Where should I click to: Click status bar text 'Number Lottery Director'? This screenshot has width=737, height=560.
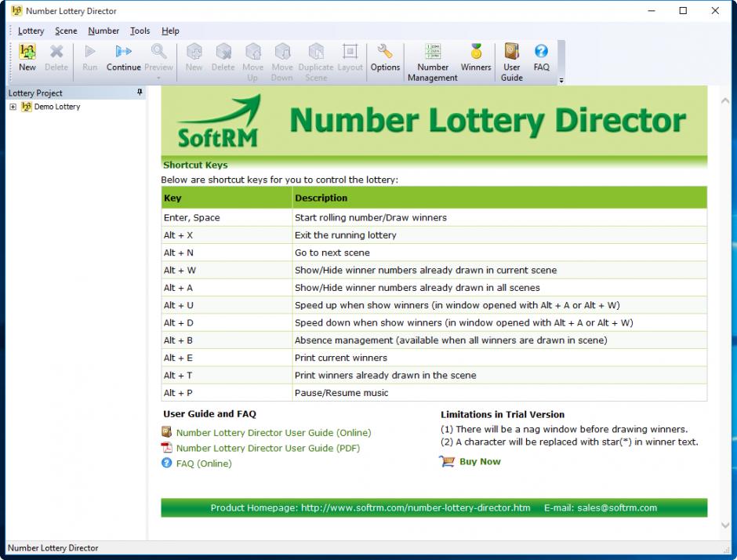click(53, 548)
